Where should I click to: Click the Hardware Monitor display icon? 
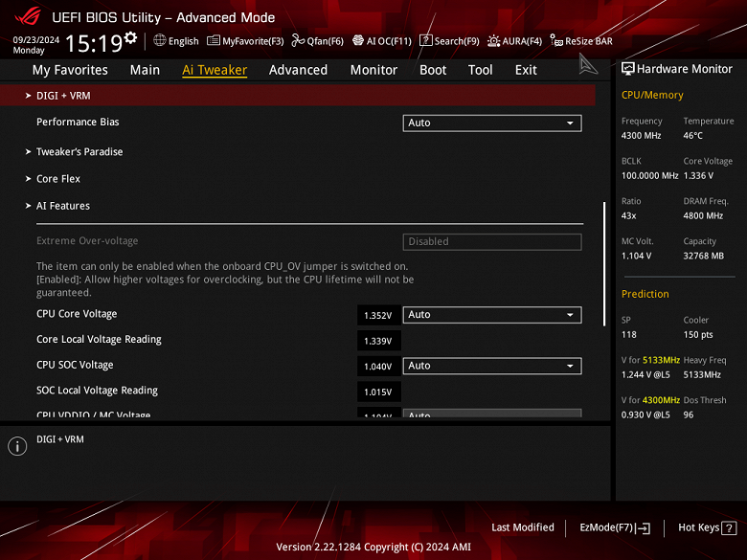coord(628,69)
